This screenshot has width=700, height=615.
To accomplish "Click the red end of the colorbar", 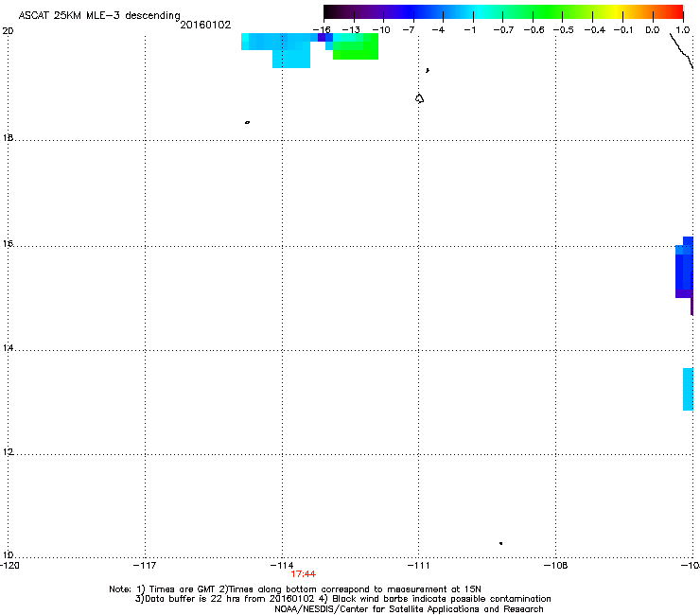I will coord(675,12).
